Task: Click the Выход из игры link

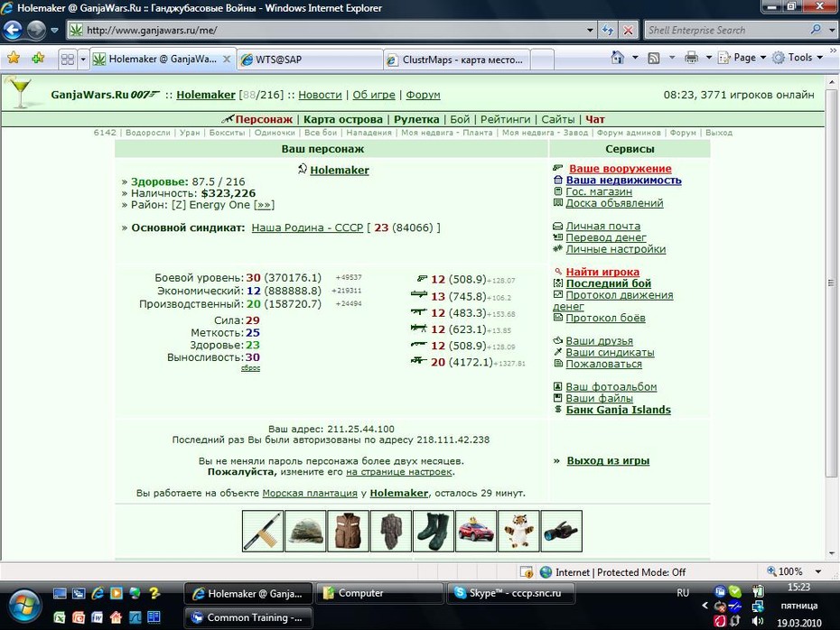Action: coord(608,461)
